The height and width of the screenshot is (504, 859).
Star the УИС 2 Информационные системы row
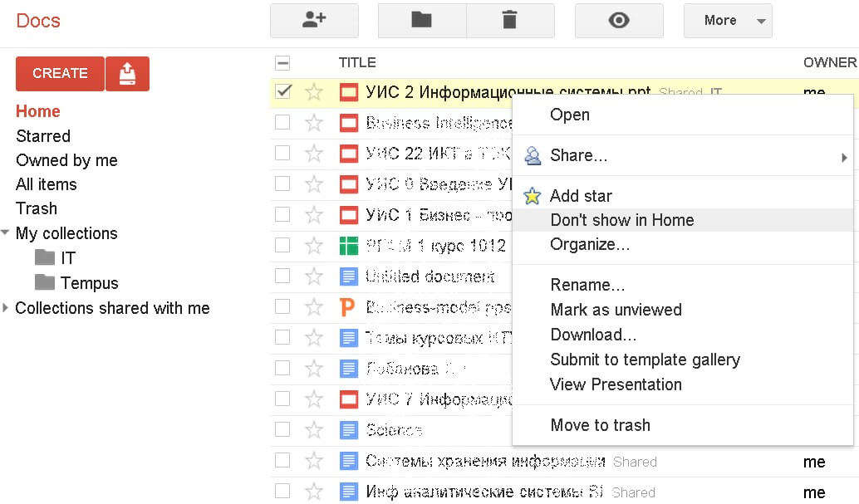tap(313, 91)
